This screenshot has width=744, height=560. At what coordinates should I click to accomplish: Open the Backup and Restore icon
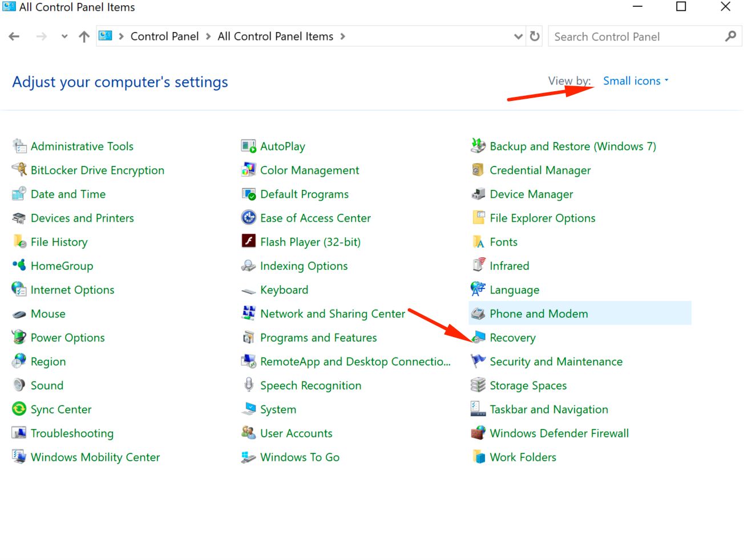(478, 146)
